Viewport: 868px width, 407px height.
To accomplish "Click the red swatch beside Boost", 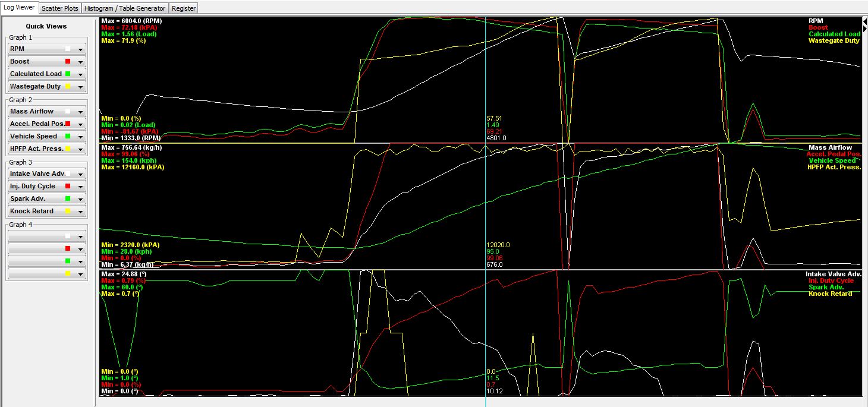I will [x=68, y=62].
